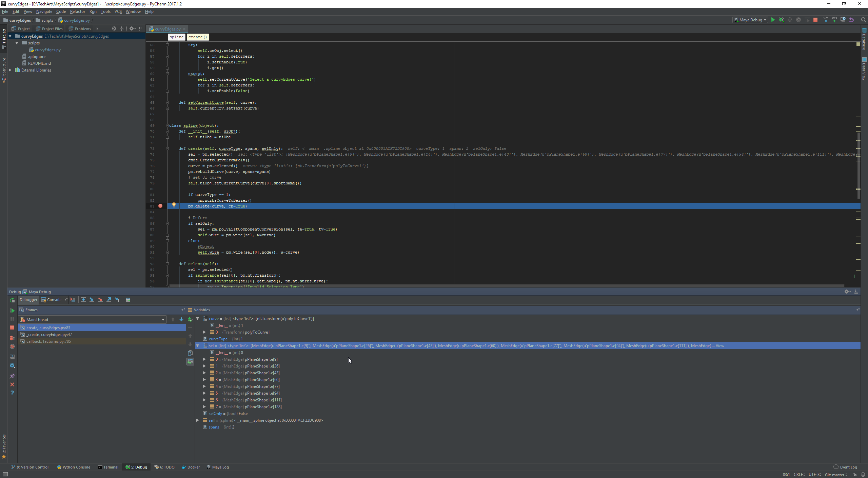Viewport: 868px width, 478px height.
Task: Toggle breakpoint on line 83
Action: [x=160, y=206]
